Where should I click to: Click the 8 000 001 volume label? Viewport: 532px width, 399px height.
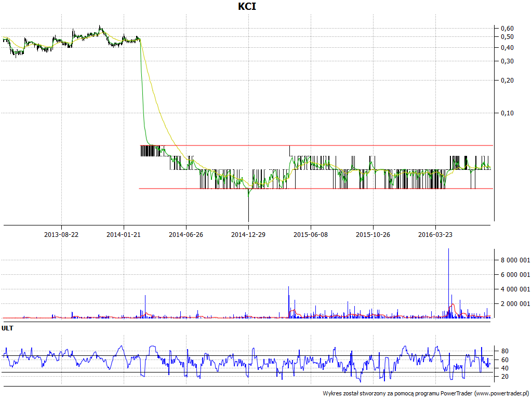pyautogui.click(x=515, y=260)
